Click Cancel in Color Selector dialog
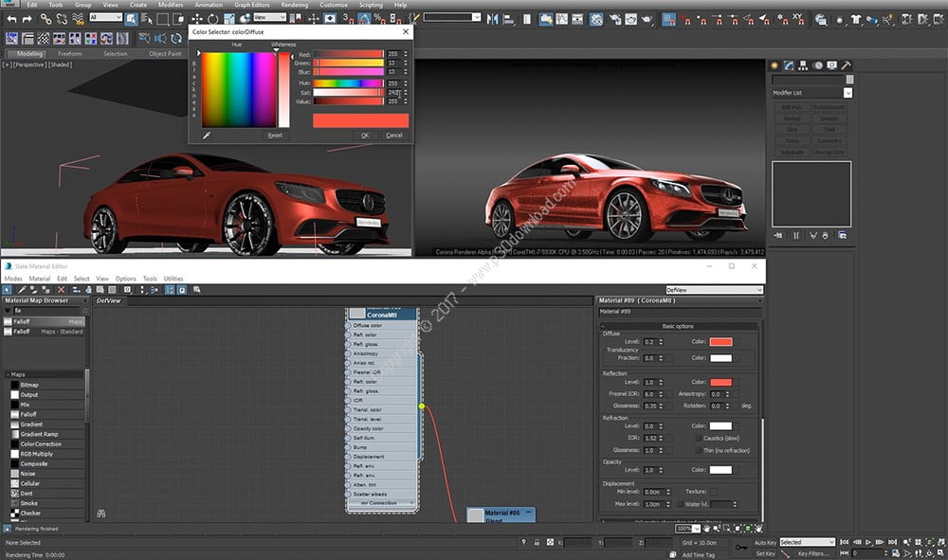The image size is (948, 560). pos(394,135)
